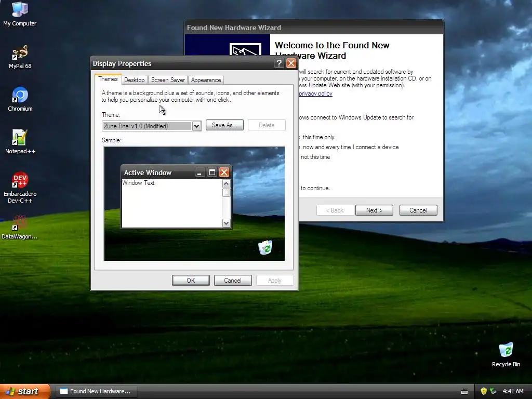Open the Screen Saver tab
Screen dimensions: 532x399
[168, 80]
